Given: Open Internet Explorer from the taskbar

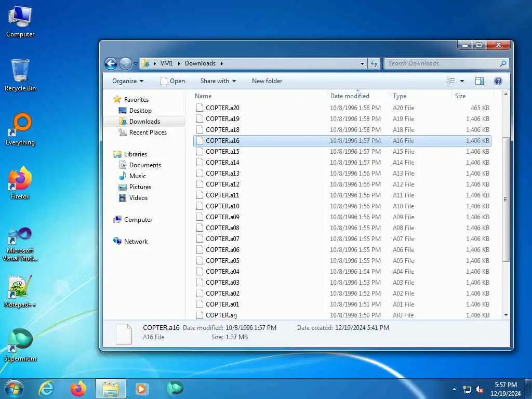Looking at the screenshot, I should 46,389.
